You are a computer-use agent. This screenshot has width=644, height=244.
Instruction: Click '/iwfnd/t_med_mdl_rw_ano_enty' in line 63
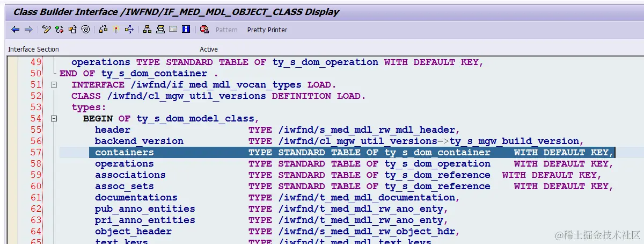[x=361, y=220]
